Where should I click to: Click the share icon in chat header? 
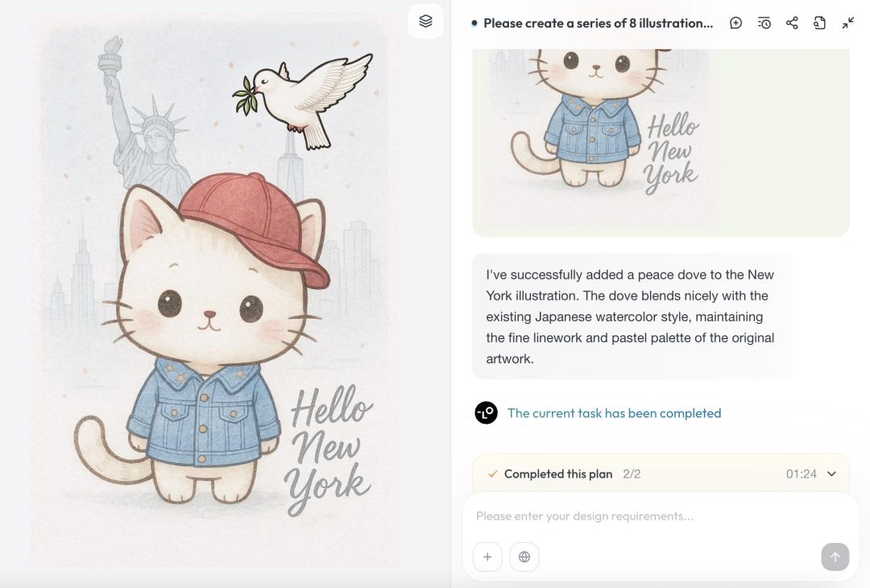792,23
